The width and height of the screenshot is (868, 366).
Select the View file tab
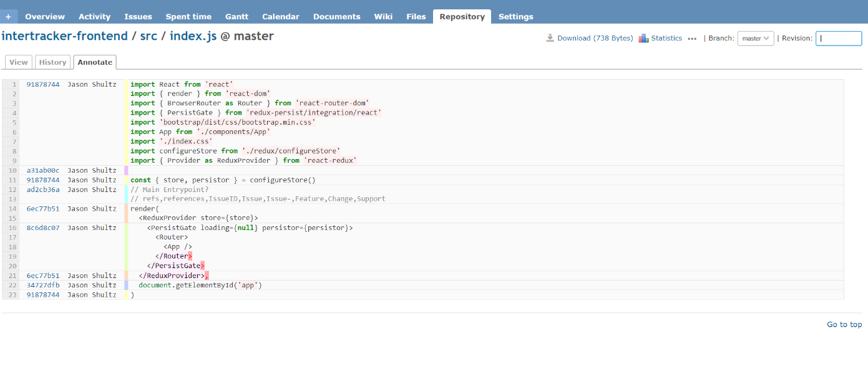19,62
